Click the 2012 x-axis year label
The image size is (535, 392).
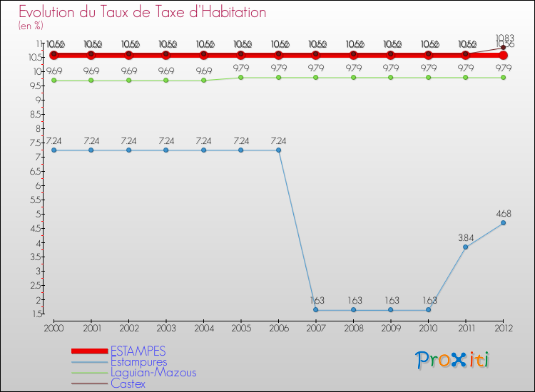click(504, 329)
